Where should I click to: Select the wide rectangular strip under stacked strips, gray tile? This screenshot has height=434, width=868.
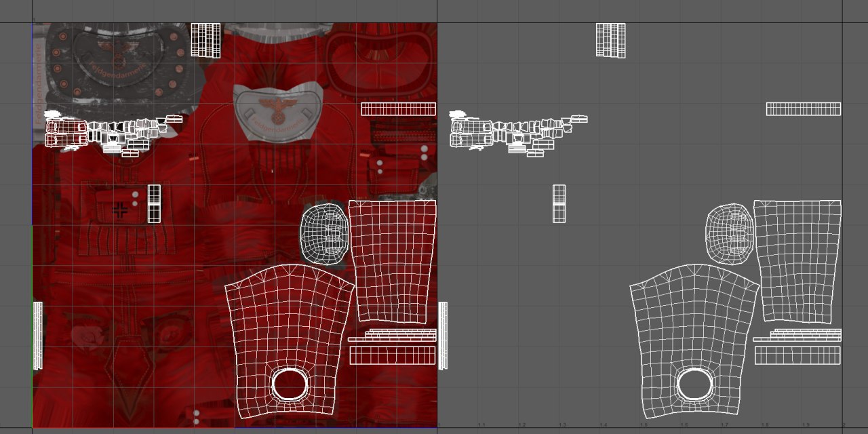point(797,355)
